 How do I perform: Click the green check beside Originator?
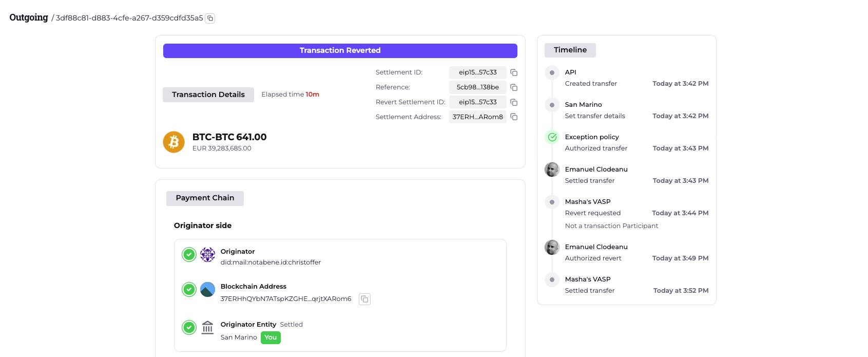tap(189, 254)
